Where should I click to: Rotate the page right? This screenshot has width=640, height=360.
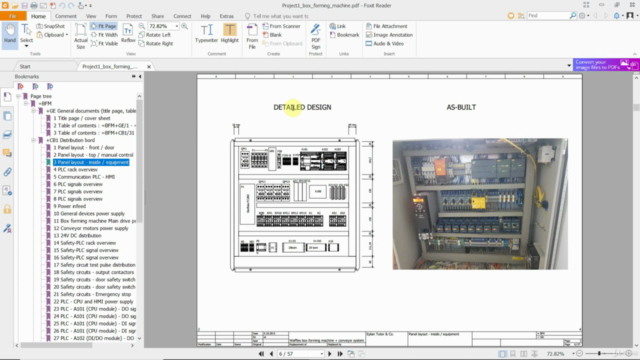click(x=156, y=43)
